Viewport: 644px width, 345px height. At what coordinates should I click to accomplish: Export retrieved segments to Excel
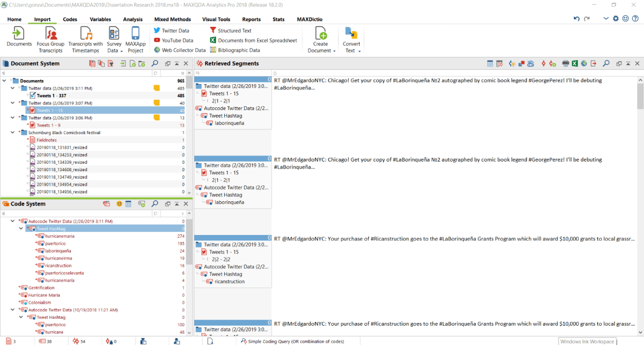point(574,63)
